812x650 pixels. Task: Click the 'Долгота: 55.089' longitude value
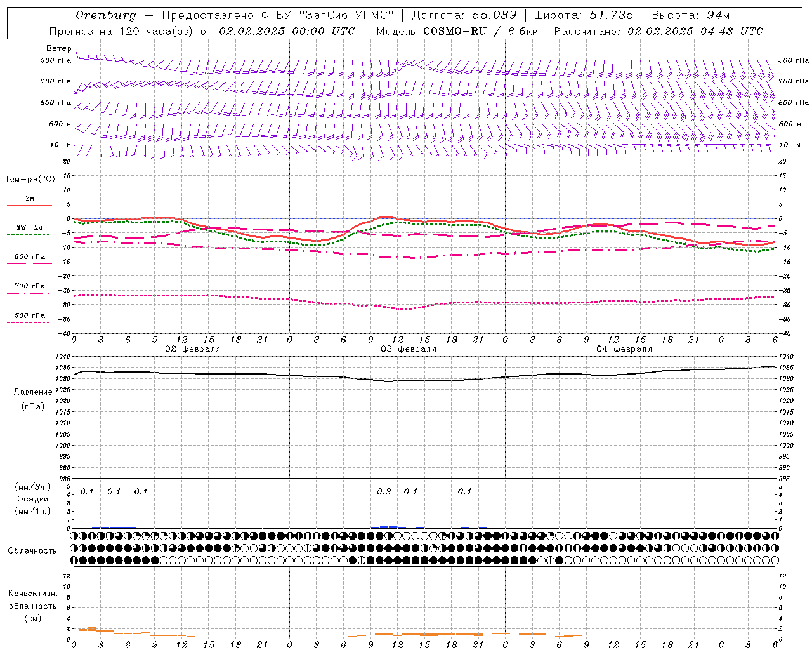[x=464, y=15]
